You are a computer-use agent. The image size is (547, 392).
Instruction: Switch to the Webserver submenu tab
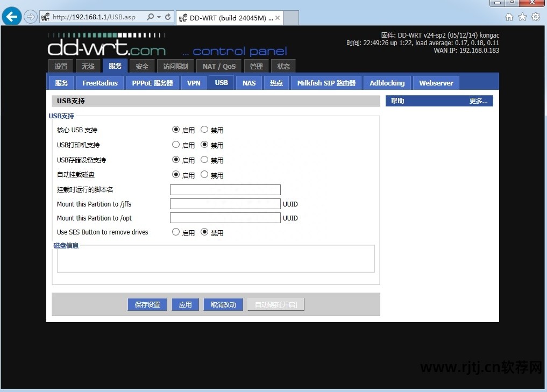[x=436, y=83]
